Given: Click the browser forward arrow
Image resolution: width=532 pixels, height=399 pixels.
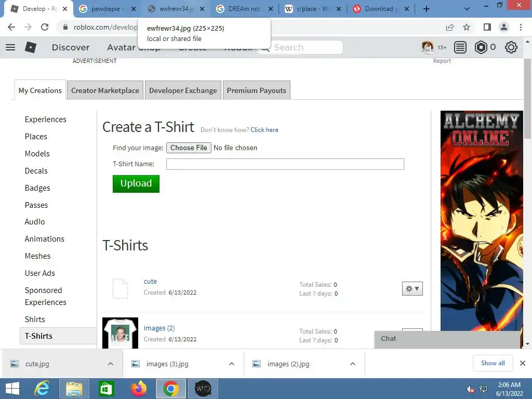Looking at the screenshot, I should 28,27.
